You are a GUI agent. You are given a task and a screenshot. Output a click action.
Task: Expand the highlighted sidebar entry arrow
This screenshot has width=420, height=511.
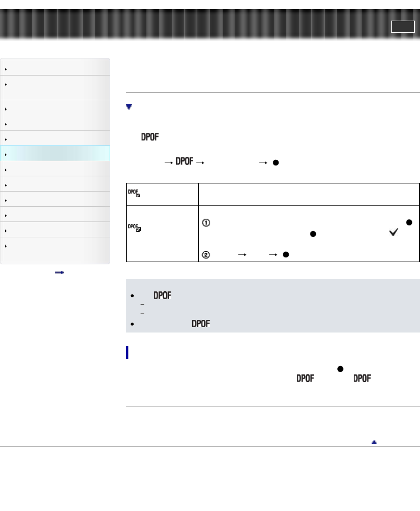(6, 155)
